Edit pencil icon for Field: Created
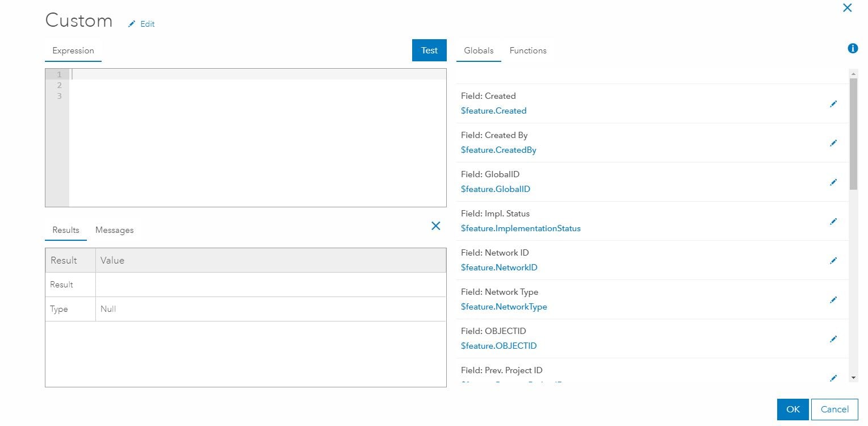 [x=833, y=104]
